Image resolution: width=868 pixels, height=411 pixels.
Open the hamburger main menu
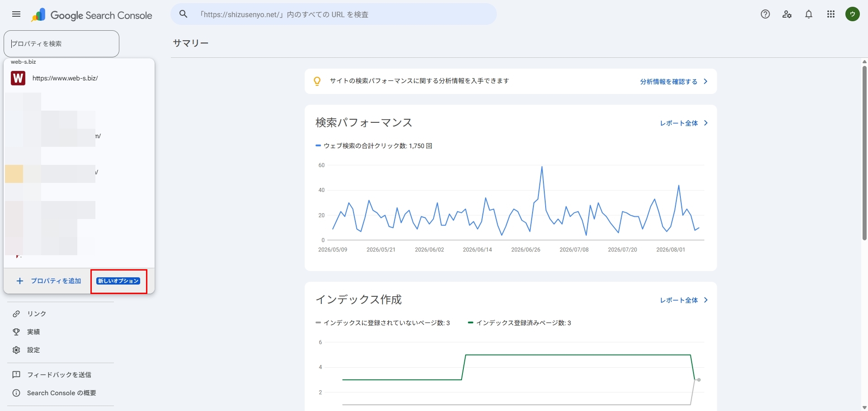tap(16, 14)
